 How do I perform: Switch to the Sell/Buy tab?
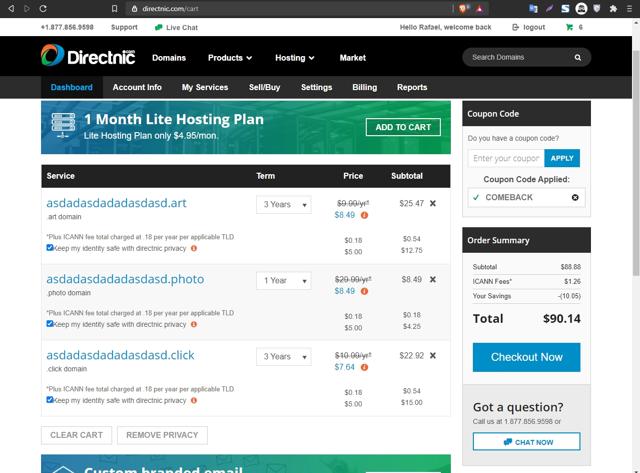coord(264,87)
